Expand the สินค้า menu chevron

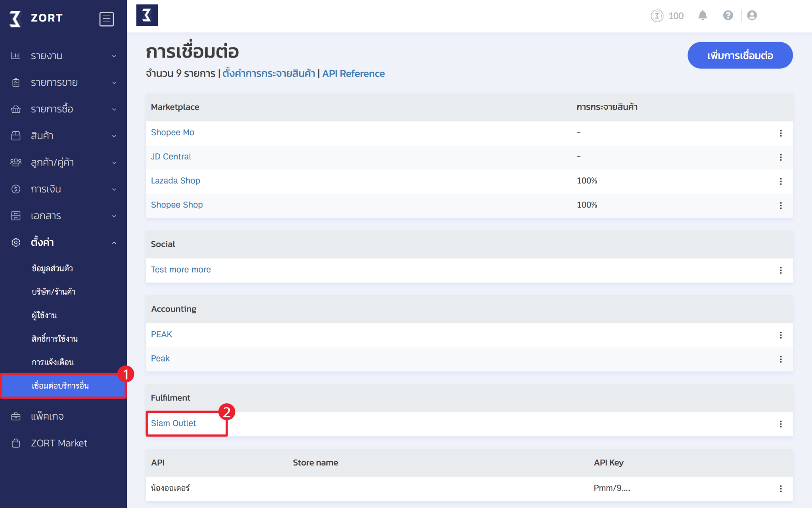114,136
